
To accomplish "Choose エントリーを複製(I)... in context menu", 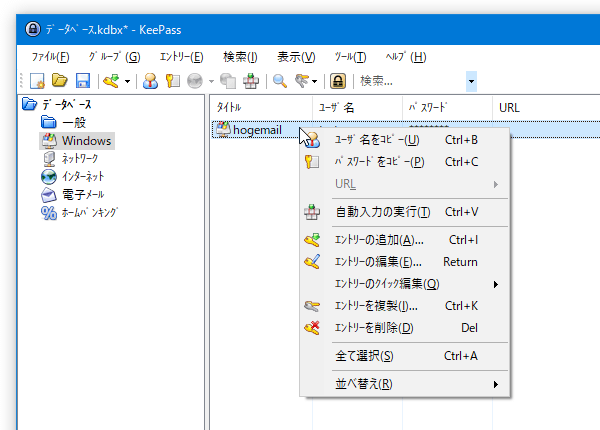I will click(x=405, y=306).
